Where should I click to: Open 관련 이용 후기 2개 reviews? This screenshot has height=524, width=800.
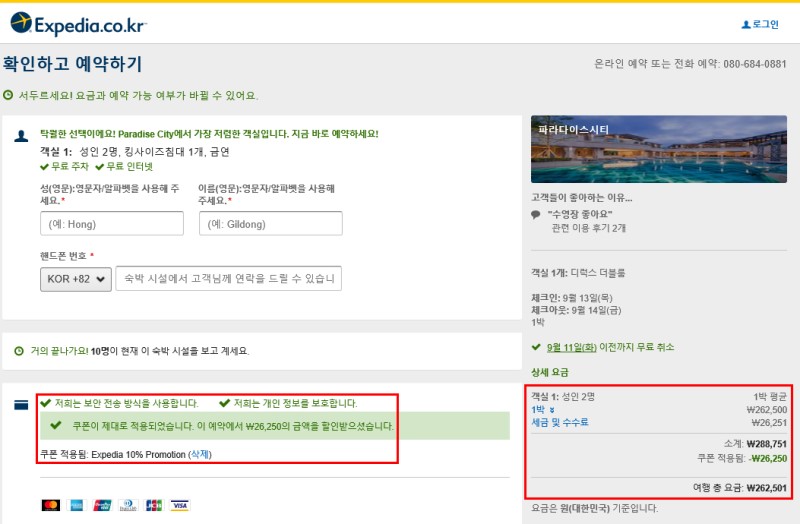tap(588, 228)
